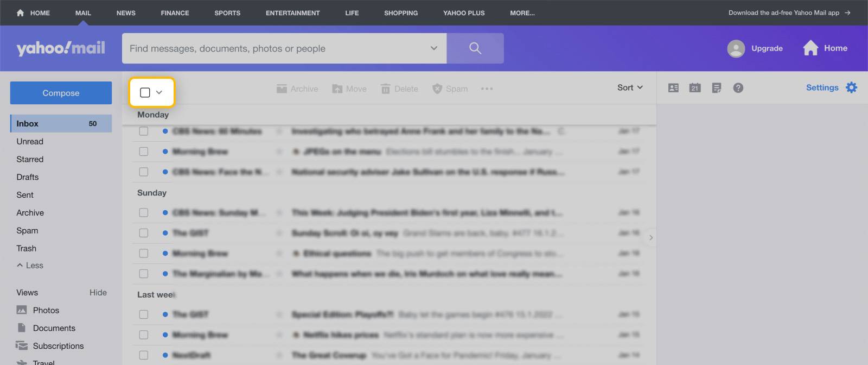
Task: Open the Help question mark icon
Action: point(738,88)
